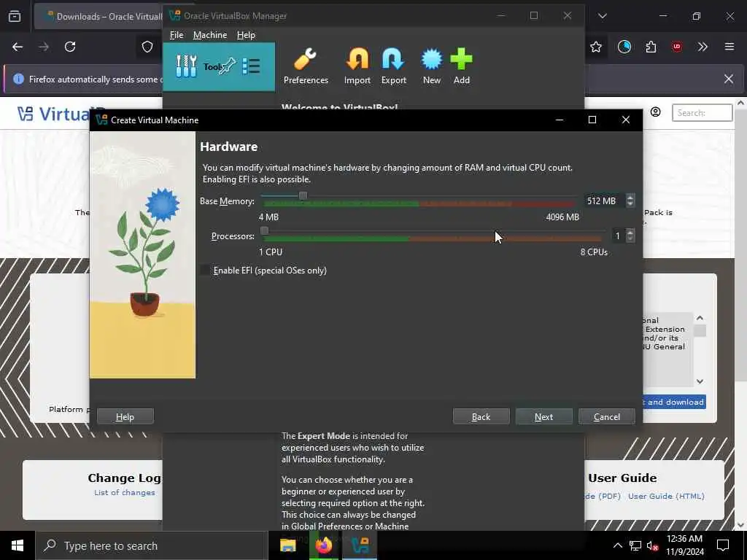This screenshot has width=747, height=560.
Task: Click the Windows taskbar search box
Action: 152,545
